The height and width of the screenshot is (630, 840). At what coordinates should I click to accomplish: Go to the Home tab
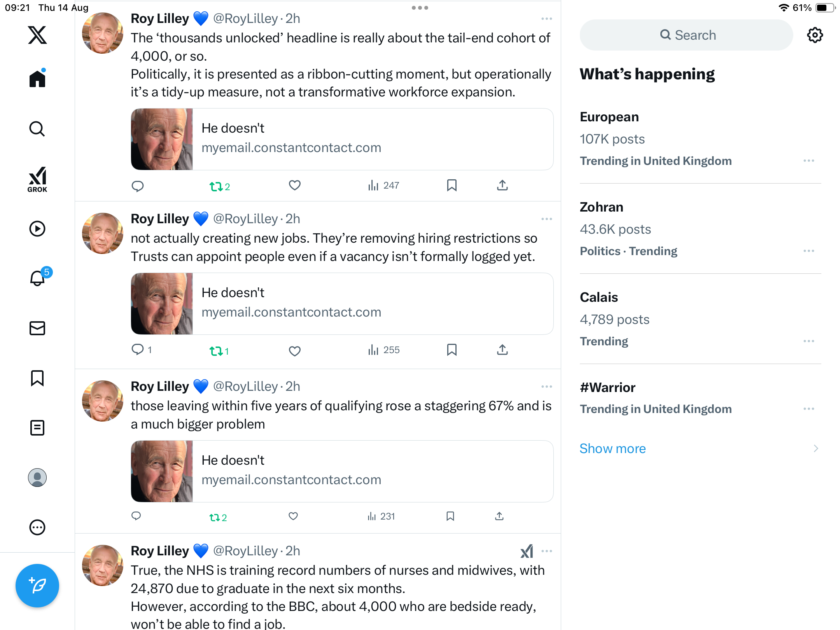37,79
